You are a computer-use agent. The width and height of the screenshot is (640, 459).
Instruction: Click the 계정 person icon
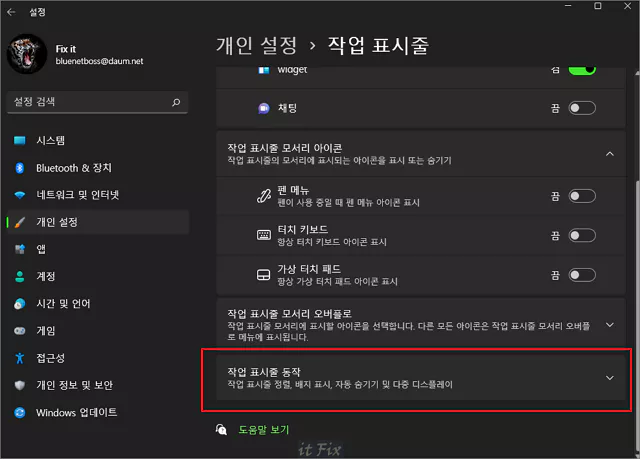20,277
